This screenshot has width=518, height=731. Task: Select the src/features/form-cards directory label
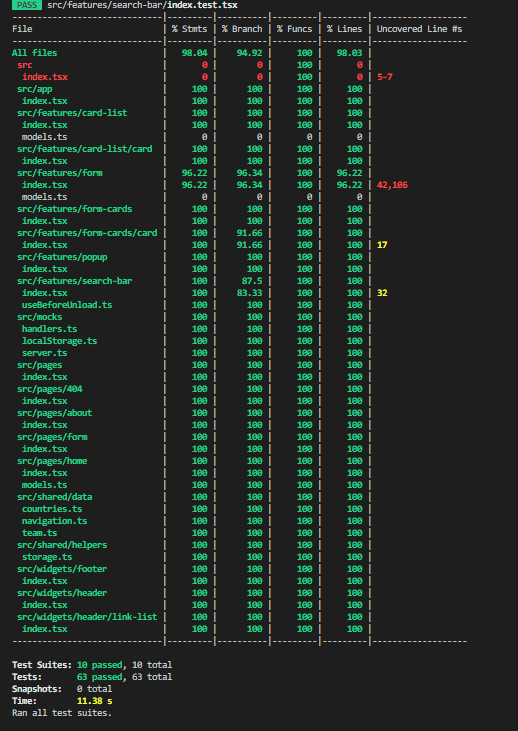click(x=75, y=209)
